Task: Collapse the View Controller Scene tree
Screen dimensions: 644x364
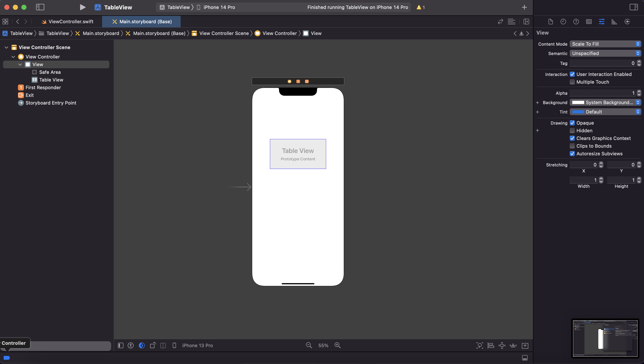Action: click(x=6, y=47)
